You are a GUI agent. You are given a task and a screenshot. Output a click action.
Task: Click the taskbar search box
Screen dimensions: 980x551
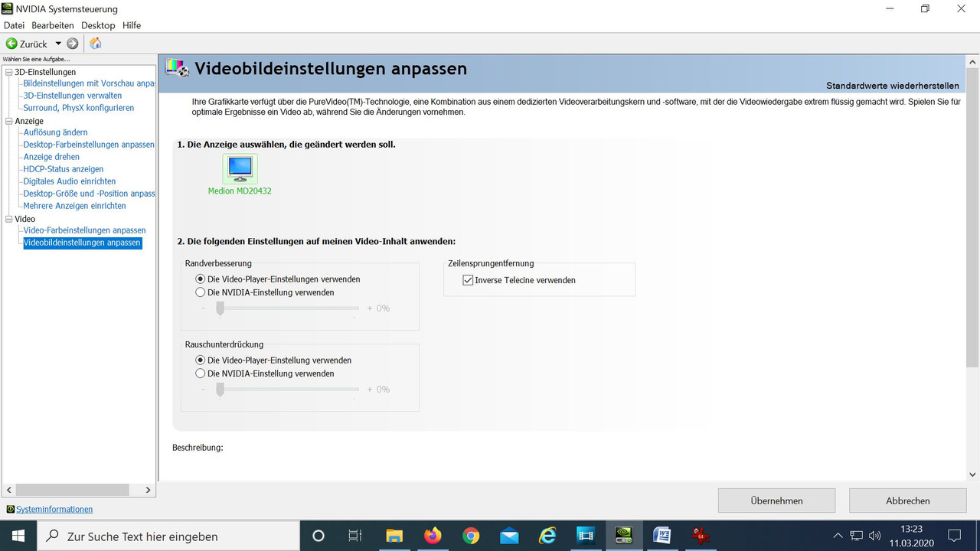pos(168,536)
